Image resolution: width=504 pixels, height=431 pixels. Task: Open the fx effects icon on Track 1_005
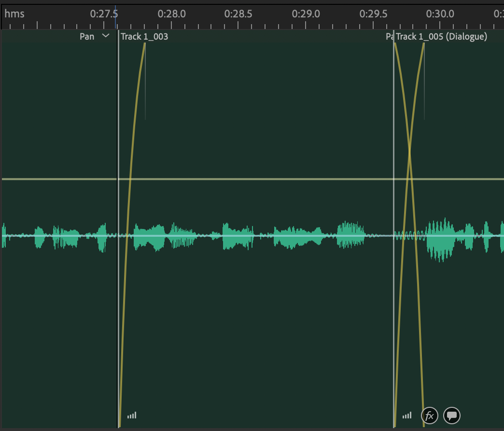pos(430,415)
